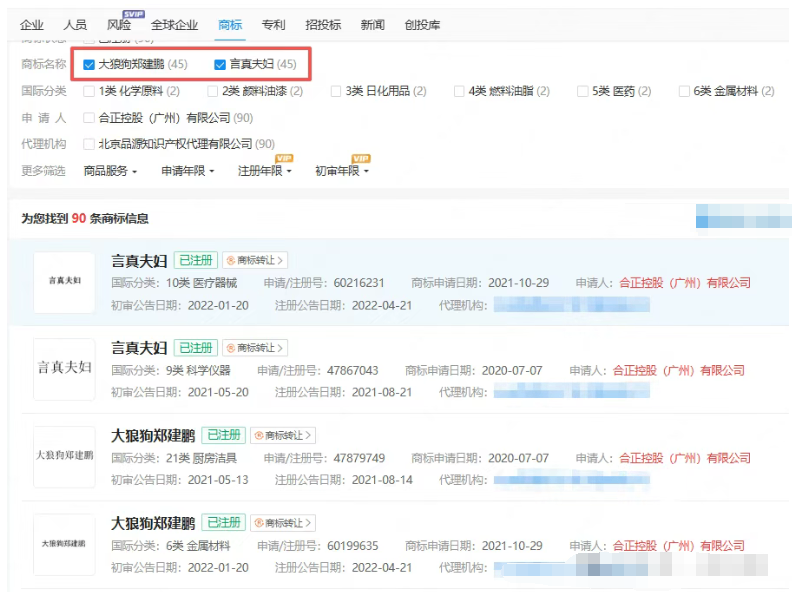Expand the 商品服务 filter dropdown
Viewport: 801px width, 592px height.
coord(110,171)
